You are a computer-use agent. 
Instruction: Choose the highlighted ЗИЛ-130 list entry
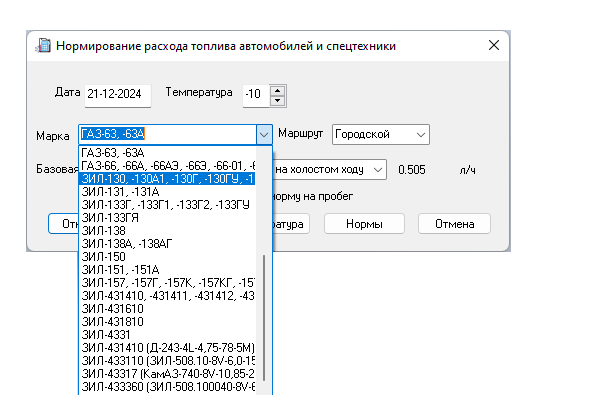[x=165, y=178]
